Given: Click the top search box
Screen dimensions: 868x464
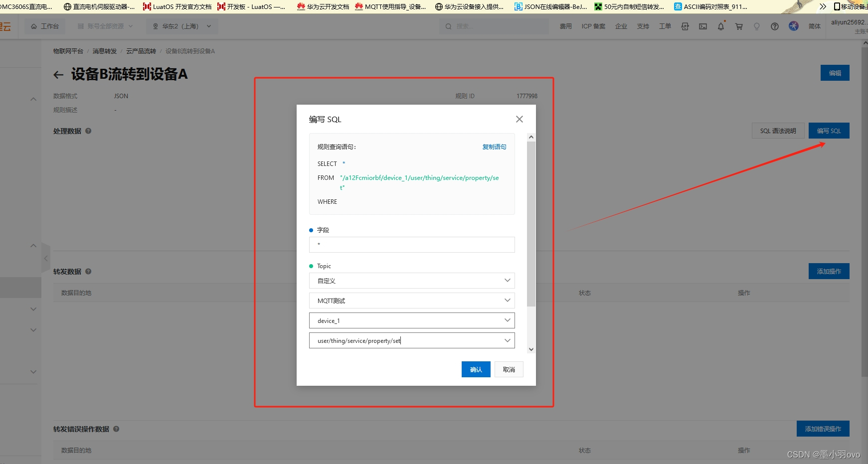Looking at the screenshot, I should tap(494, 26).
